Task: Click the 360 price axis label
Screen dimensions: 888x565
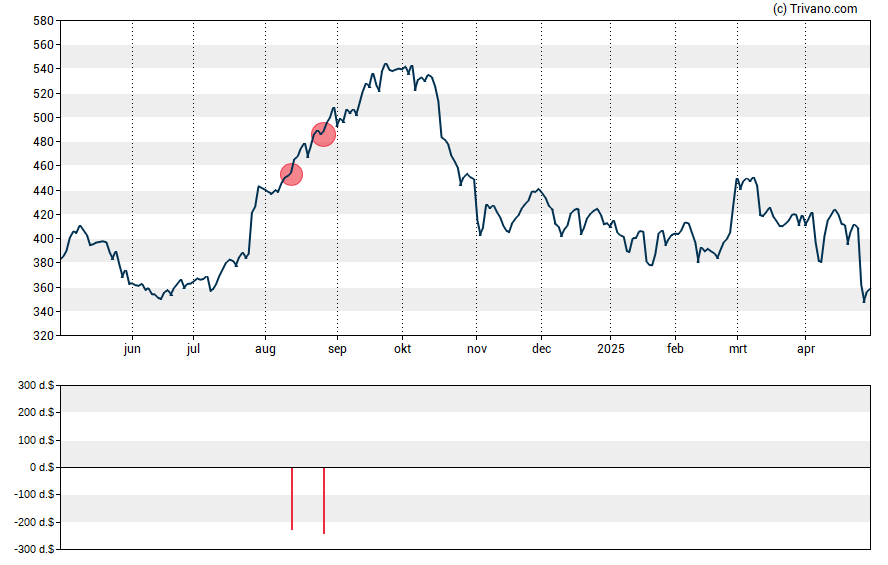Action: (x=44, y=288)
